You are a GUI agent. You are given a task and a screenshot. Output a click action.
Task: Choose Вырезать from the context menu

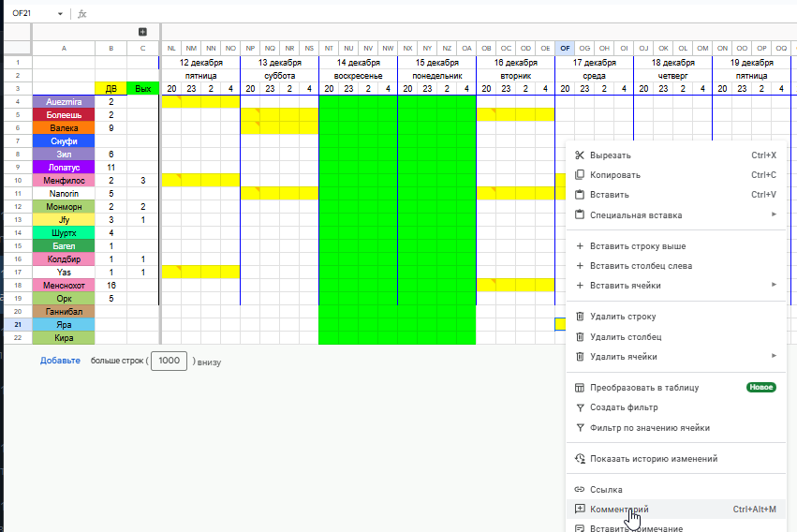(x=676, y=155)
